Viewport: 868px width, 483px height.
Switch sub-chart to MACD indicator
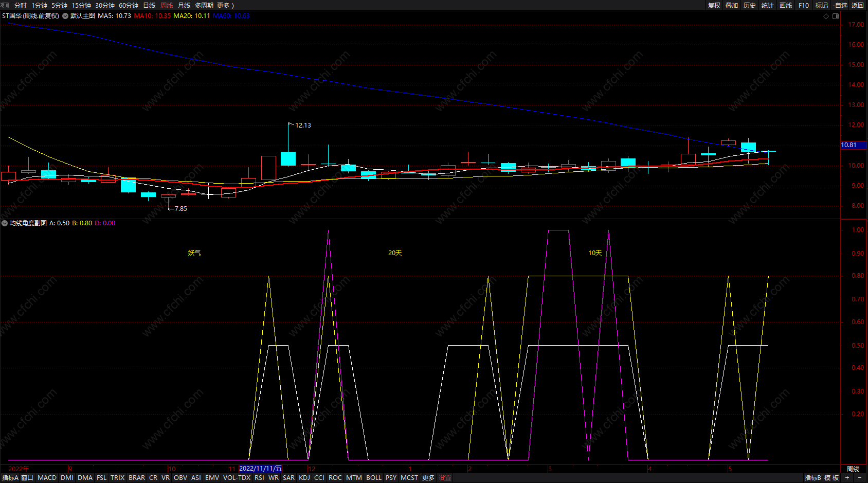tap(47, 478)
